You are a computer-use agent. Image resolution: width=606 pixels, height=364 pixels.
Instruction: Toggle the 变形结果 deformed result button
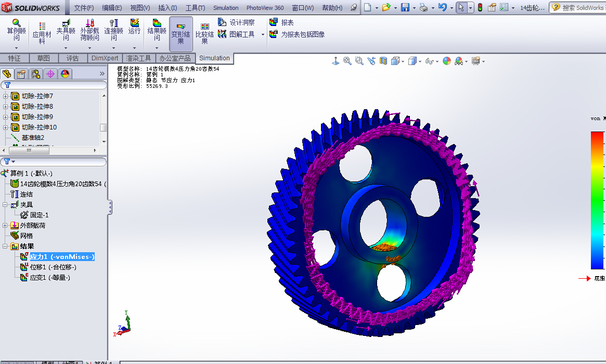coord(181,34)
